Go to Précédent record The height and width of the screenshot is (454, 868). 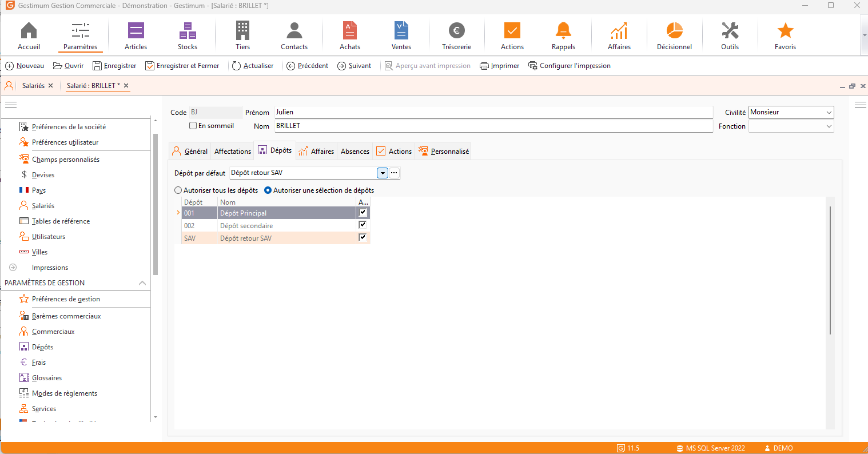[308, 66]
